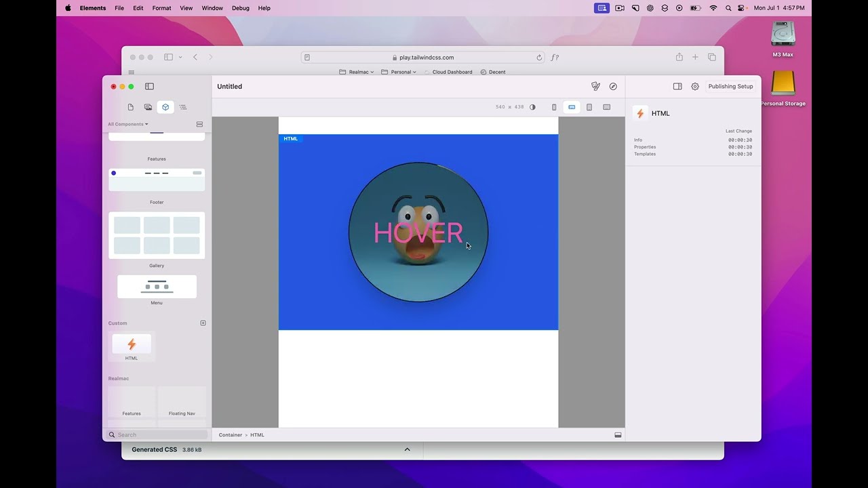Toggle light/dark appearance half-circle icon
This screenshot has height=488, width=868.
(x=532, y=107)
